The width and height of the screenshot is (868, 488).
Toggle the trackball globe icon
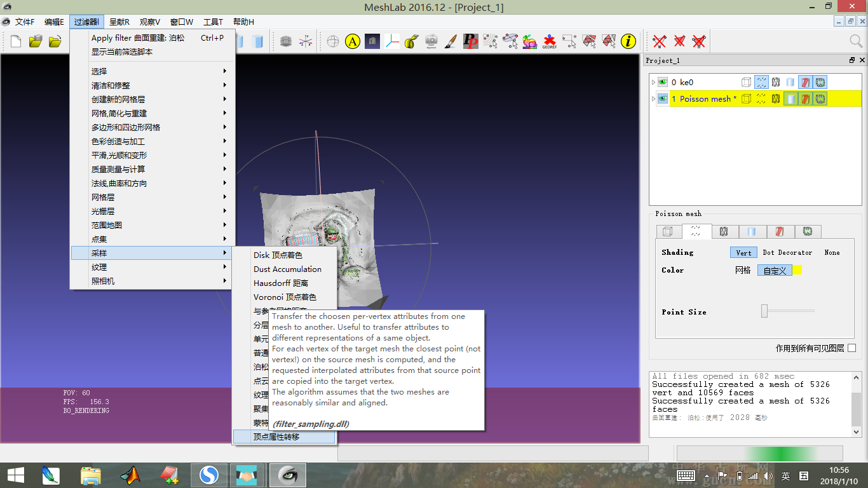coord(333,41)
